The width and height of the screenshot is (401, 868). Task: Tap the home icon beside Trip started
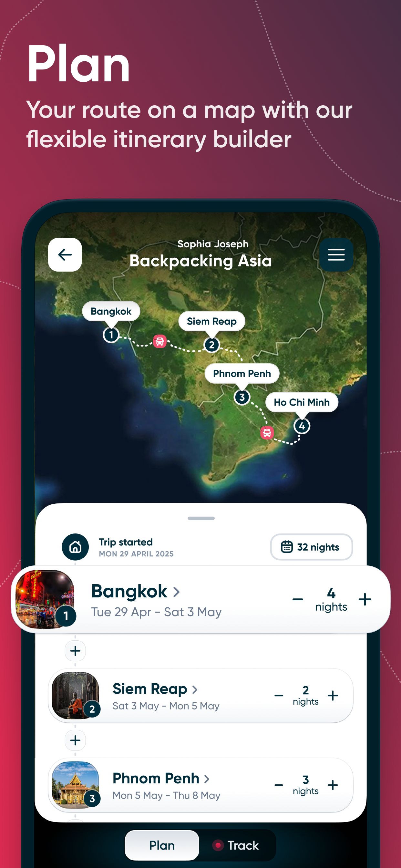[x=75, y=547]
